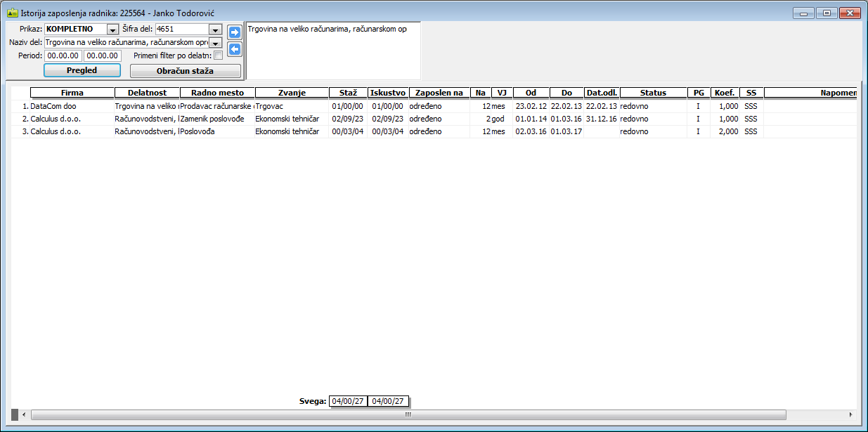The width and height of the screenshot is (868, 432).
Task: Sort by the Firma column header
Action: point(72,93)
